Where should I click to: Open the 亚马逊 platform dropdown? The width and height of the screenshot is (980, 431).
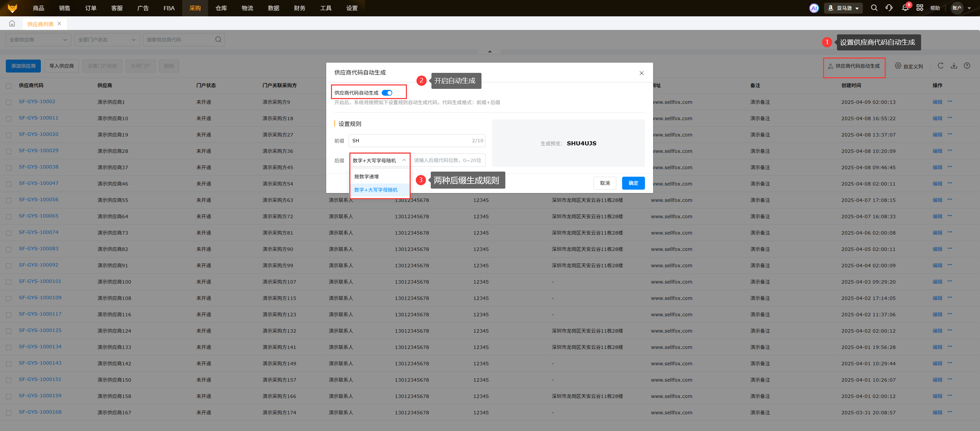[x=843, y=8]
